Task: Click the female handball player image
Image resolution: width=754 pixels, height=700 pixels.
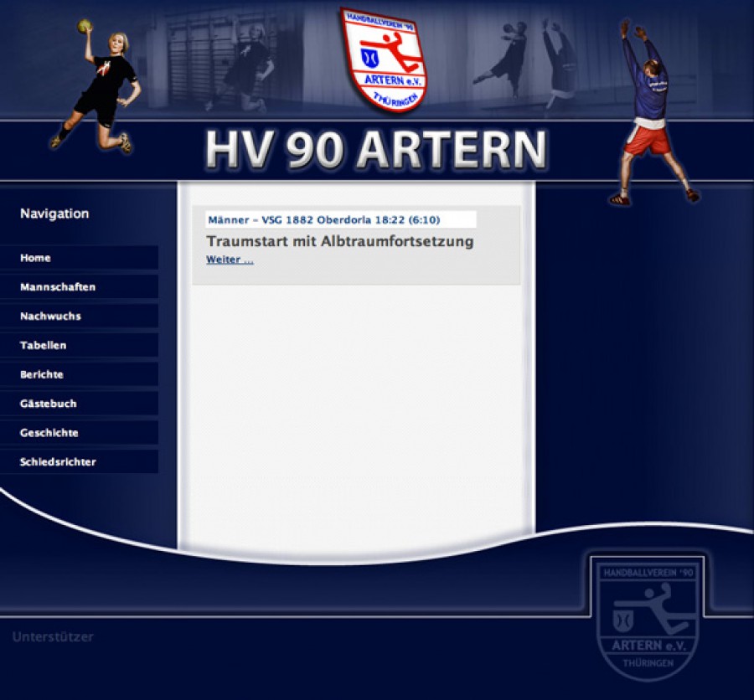Action: coord(96,86)
